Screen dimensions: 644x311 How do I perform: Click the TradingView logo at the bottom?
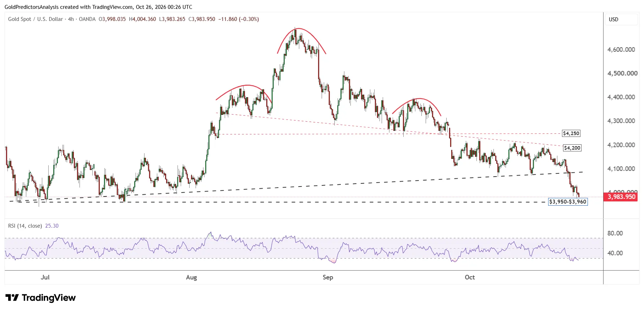click(x=40, y=298)
